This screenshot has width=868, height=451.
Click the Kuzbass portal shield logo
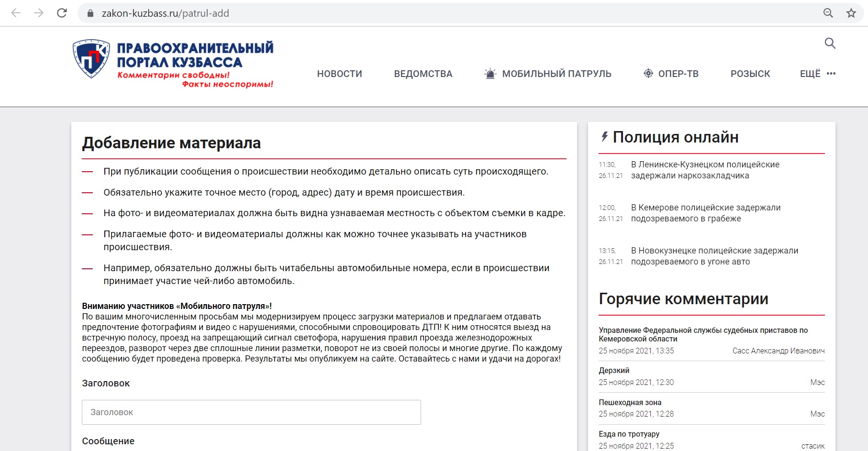click(x=91, y=59)
